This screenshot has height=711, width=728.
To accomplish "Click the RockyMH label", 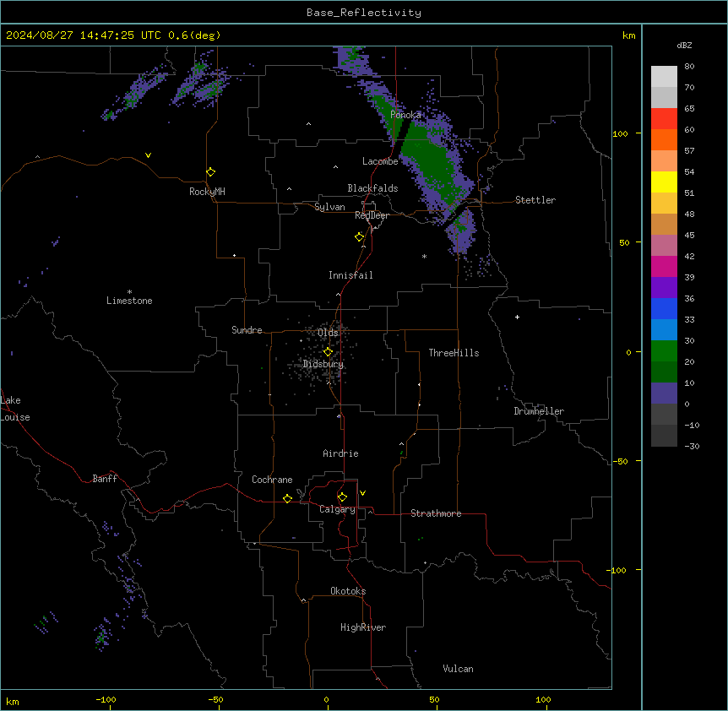I will point(207,192).
